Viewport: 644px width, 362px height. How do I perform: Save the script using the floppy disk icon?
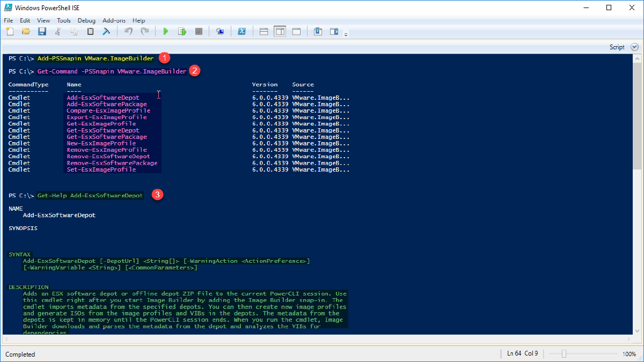pyautogui.click(x=42, y=32)
